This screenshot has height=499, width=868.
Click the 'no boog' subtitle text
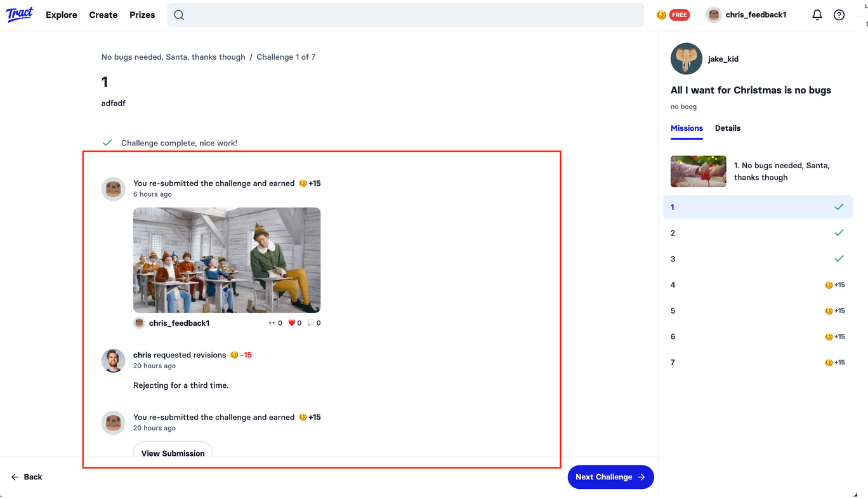pyautogui.click(x=683, y=107)
